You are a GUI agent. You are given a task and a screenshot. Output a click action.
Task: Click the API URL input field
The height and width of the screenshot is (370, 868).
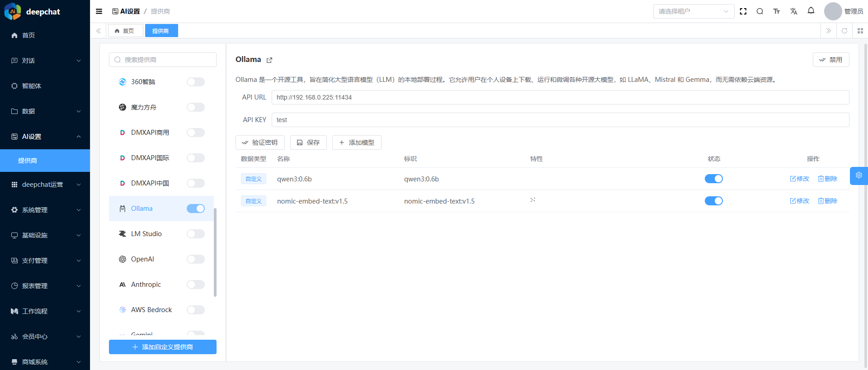click(x=561, y=97)
